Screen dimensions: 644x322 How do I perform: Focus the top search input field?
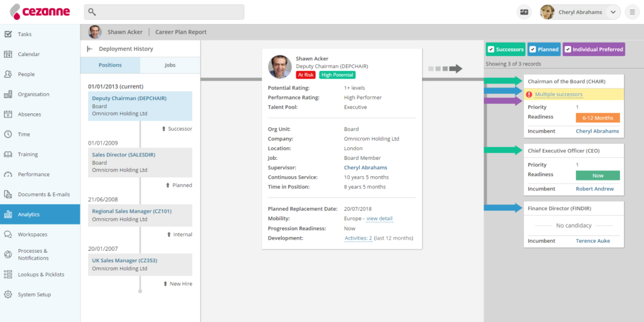pos(164,13)
